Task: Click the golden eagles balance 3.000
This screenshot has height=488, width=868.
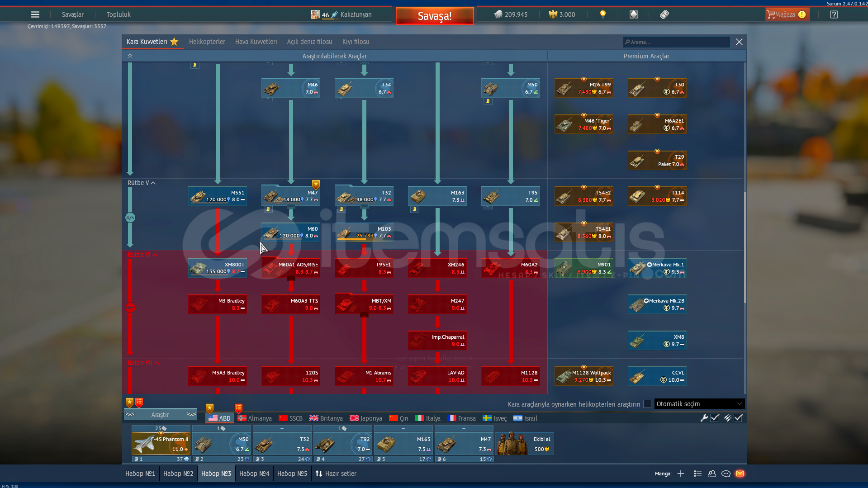Action: (x=562, y=14)
